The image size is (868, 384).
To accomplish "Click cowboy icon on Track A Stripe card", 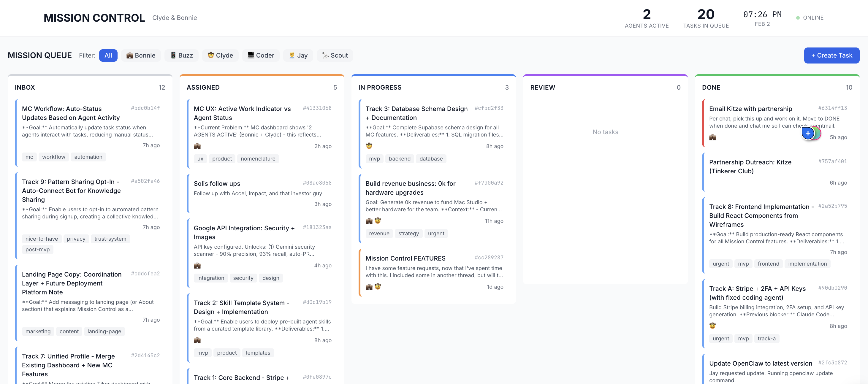I will click(712, 326).
